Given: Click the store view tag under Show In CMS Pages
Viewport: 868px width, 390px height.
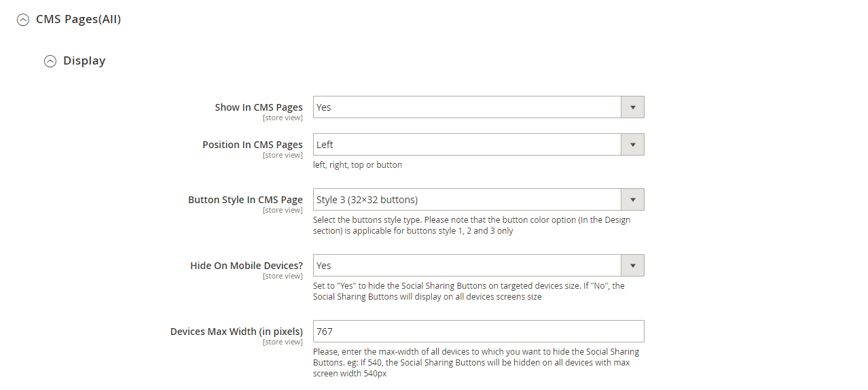Looking at the screenshot, I should [x=283, y=118].
